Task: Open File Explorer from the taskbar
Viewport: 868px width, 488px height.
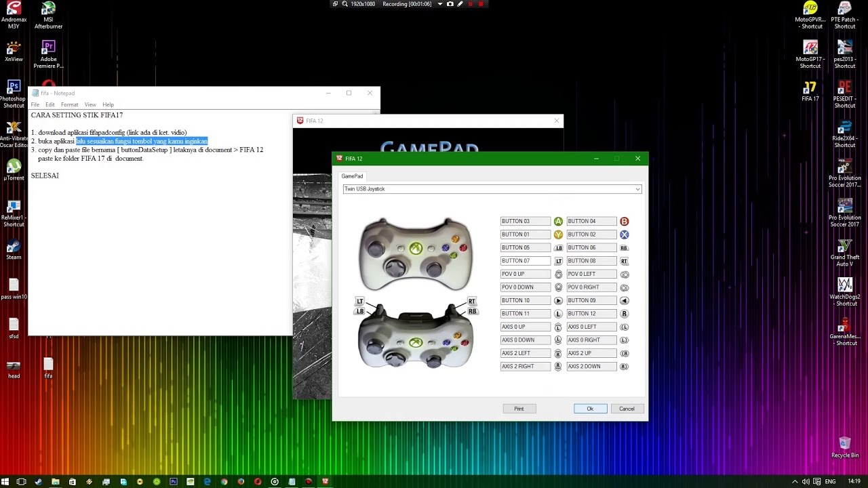Action: [55, 482]
